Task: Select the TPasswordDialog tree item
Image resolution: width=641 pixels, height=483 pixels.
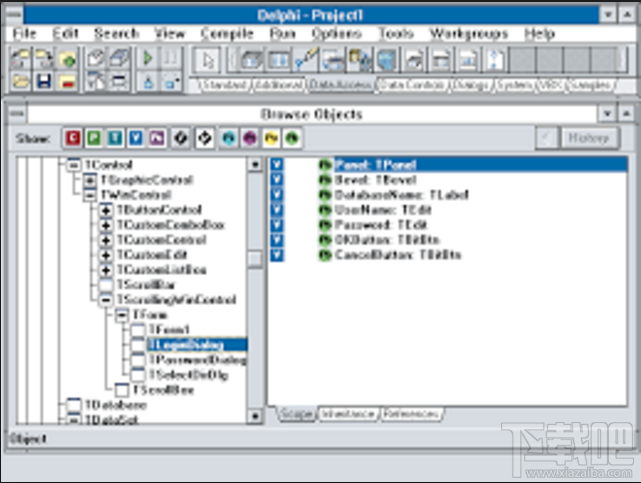Action: [x=197, y=360]
